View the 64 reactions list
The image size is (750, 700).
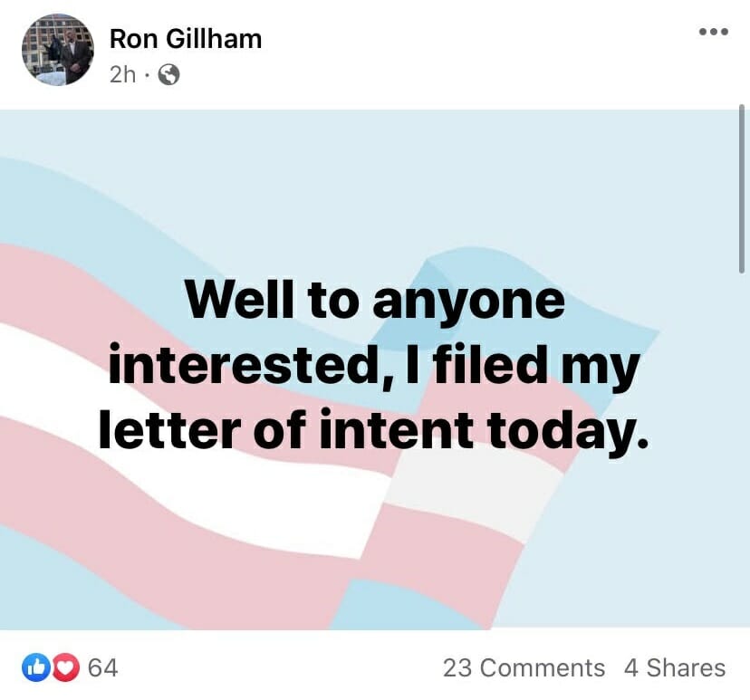tap(103, 667)
